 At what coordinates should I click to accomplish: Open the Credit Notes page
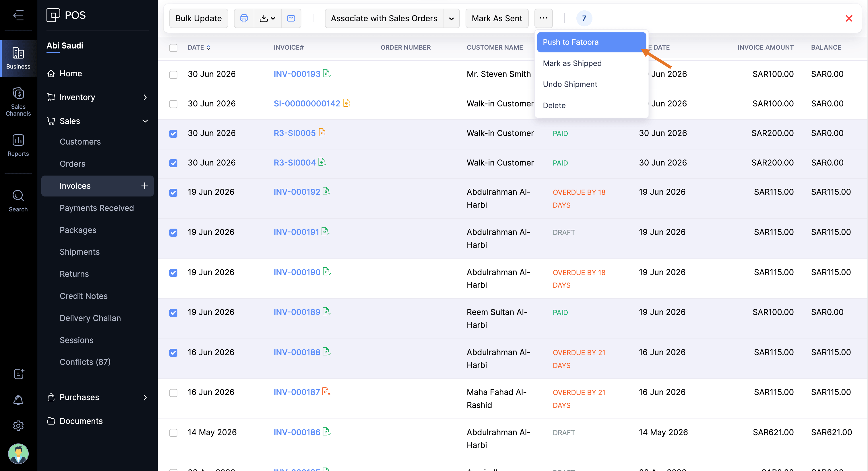pos(84,296)
